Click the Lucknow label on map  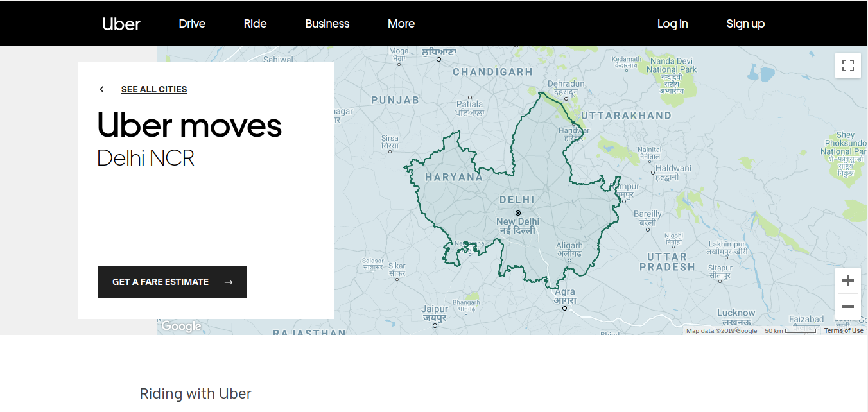pyautogui.click(x=736, y=317)
